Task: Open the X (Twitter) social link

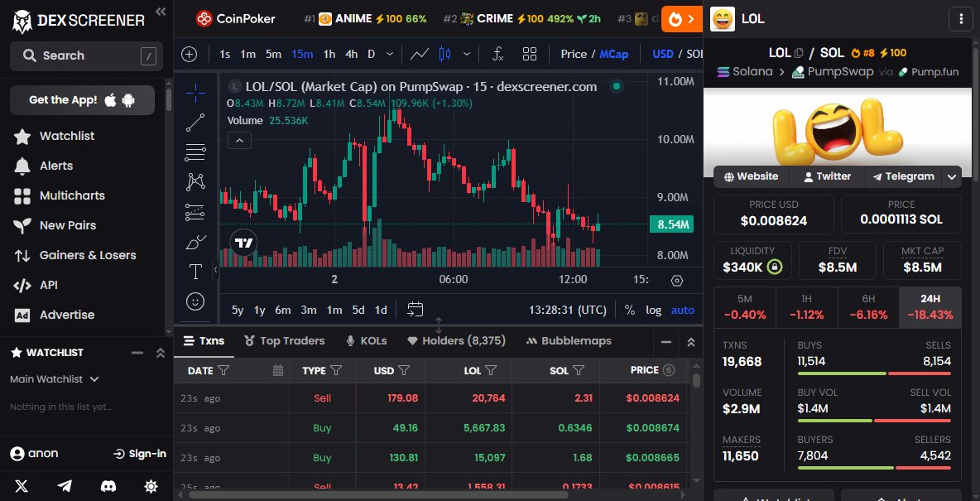Action: pyautogui.click(x=22, y=486)
